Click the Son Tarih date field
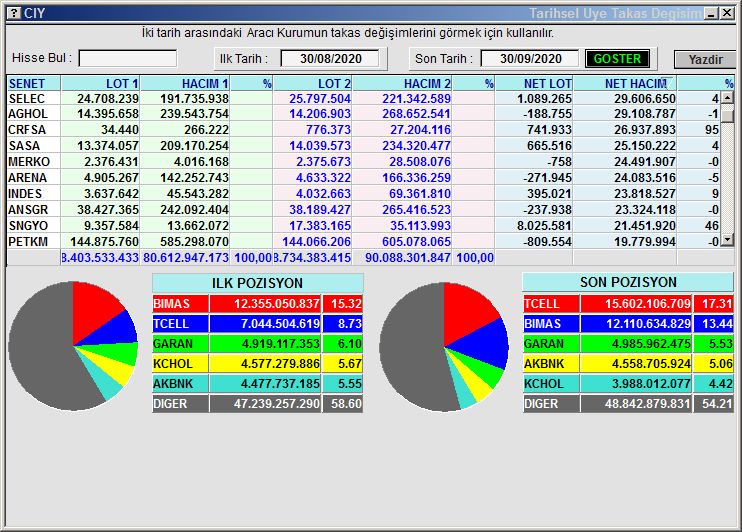This screenshot has width=742, height=532. pyautogui.click(x=530, y=59)
